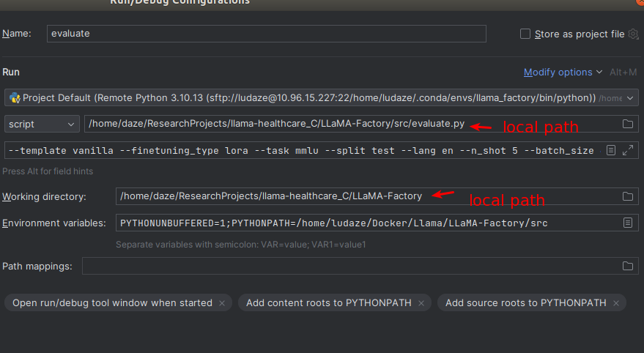644x353 pixels.
Task: Click the Environment variables label
Action: [53, 223]
